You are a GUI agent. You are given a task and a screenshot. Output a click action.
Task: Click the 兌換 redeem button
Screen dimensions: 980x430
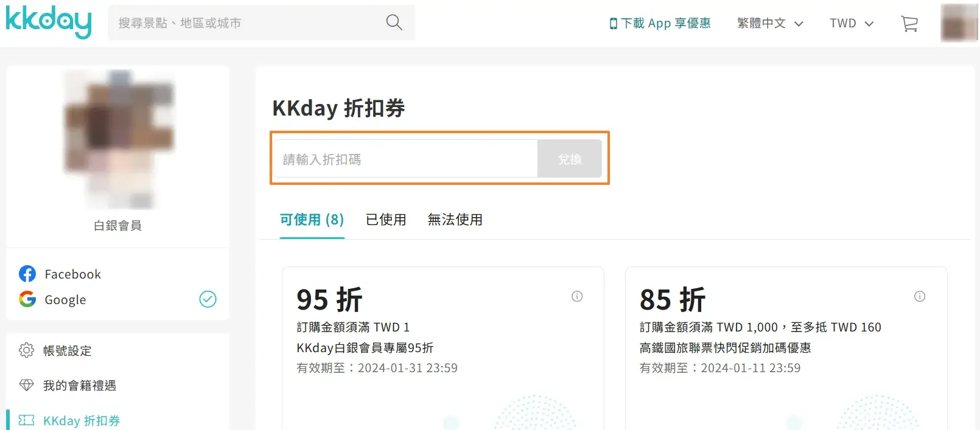[569, 159]
